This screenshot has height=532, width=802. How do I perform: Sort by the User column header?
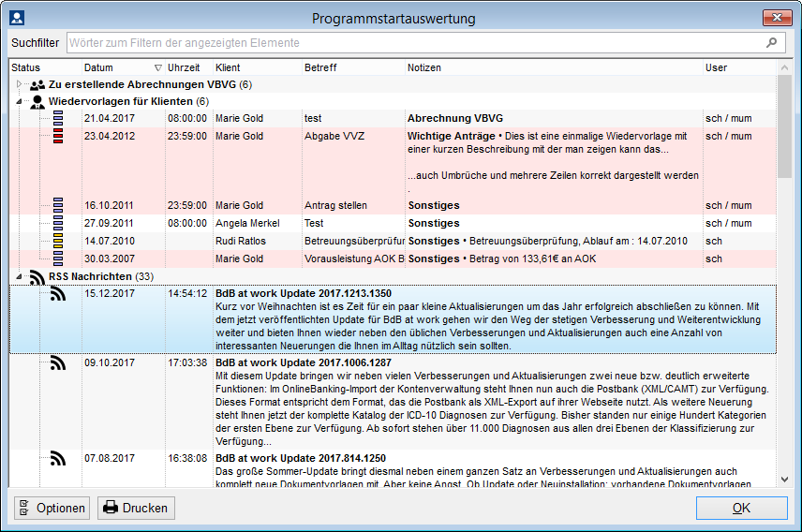pos(739,67)
